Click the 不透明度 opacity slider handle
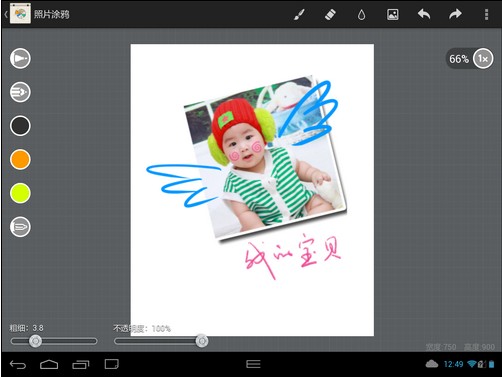This screenshot has height=377, width=502. click(202, 341)
